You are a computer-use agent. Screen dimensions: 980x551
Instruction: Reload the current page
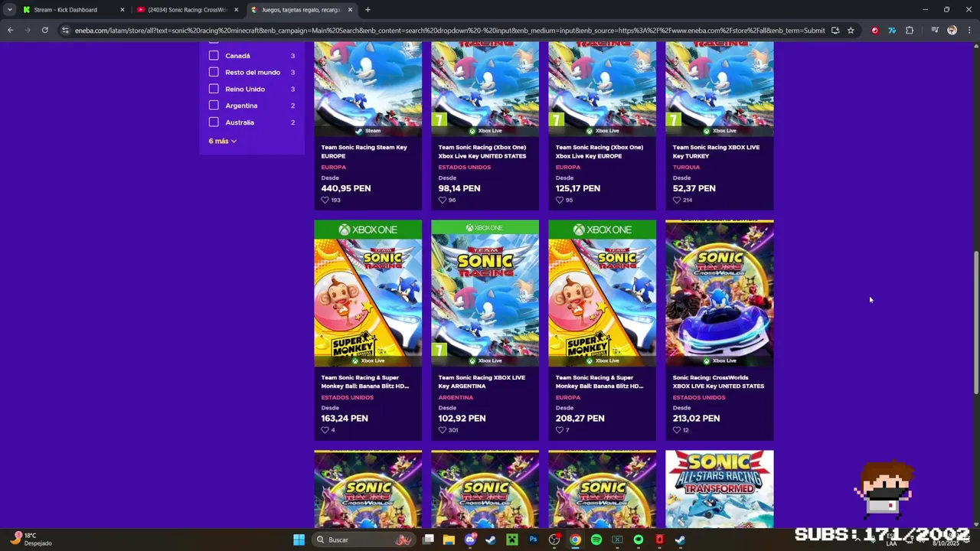(x=44, y=31)
